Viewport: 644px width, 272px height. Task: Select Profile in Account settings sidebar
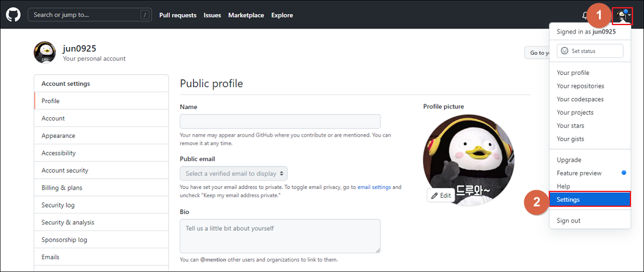tap(101, 101)
